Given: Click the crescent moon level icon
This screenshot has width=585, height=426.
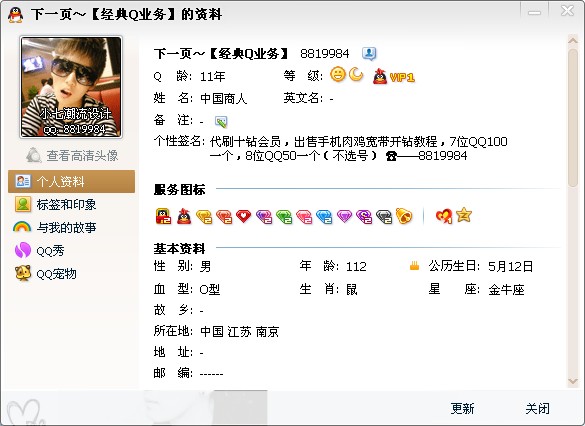Looking at the screenshot, I should [356, 74].
